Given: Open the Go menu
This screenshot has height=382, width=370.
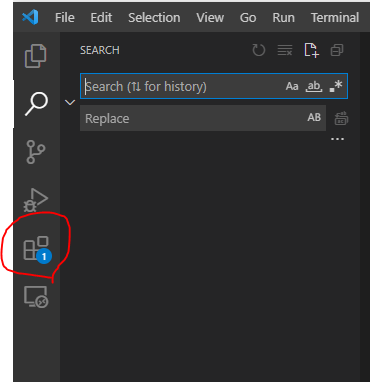Looking at the screenshot, I should point(248,17).
